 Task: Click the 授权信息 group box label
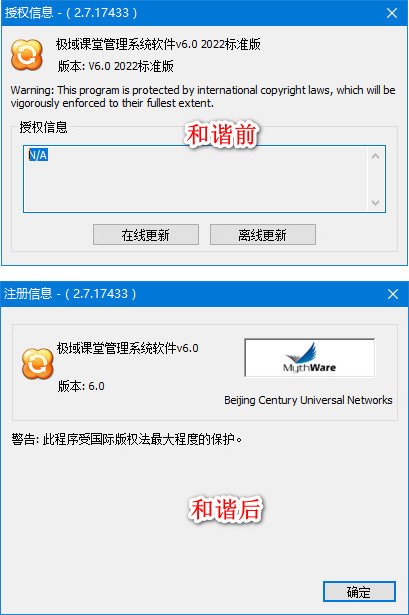pos(43,127)
